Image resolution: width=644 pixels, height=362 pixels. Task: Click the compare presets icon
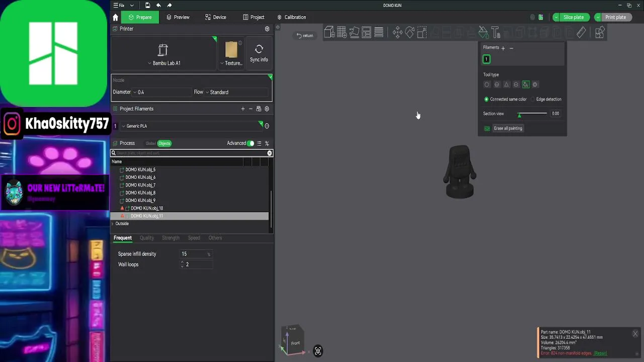267,143
